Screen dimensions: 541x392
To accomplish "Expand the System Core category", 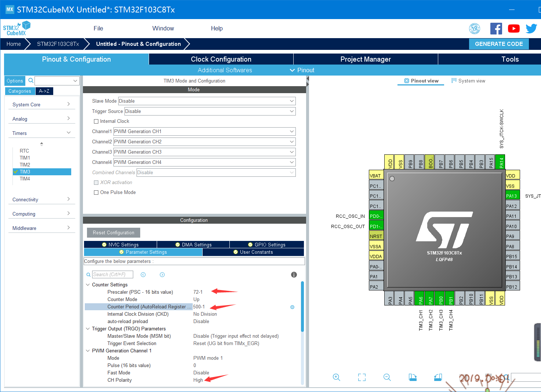I will (41, 105).
